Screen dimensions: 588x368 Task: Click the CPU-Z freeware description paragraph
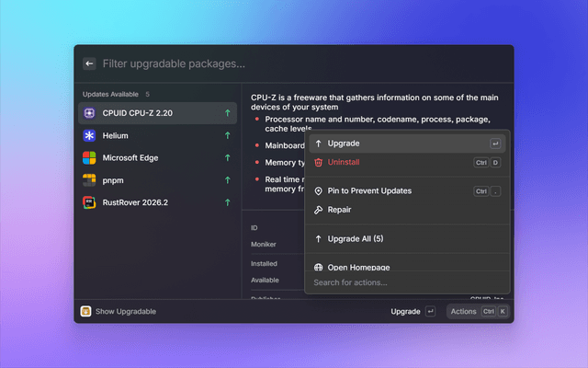pyautogui.click(x=375, y=102)
